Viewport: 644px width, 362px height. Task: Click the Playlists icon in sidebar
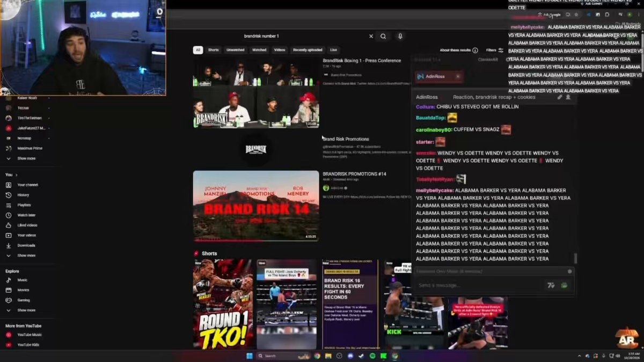pos(9,205)
